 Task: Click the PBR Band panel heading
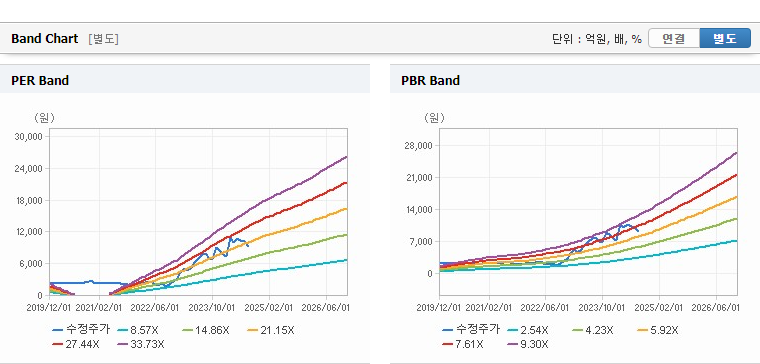(x=430, y=80)
